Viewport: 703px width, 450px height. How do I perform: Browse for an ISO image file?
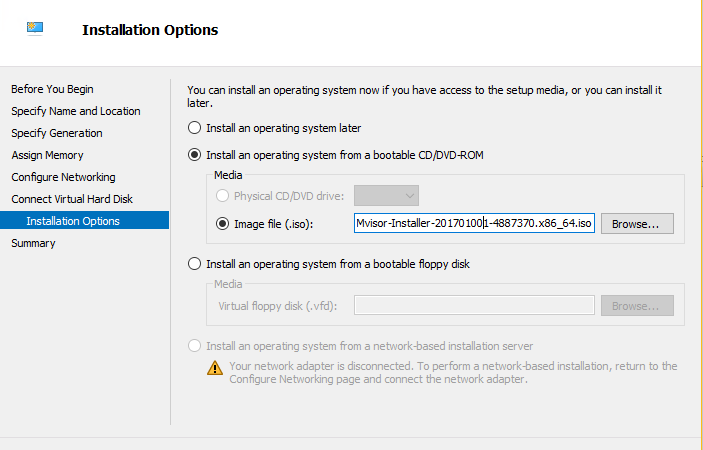(x=637, y=224)
